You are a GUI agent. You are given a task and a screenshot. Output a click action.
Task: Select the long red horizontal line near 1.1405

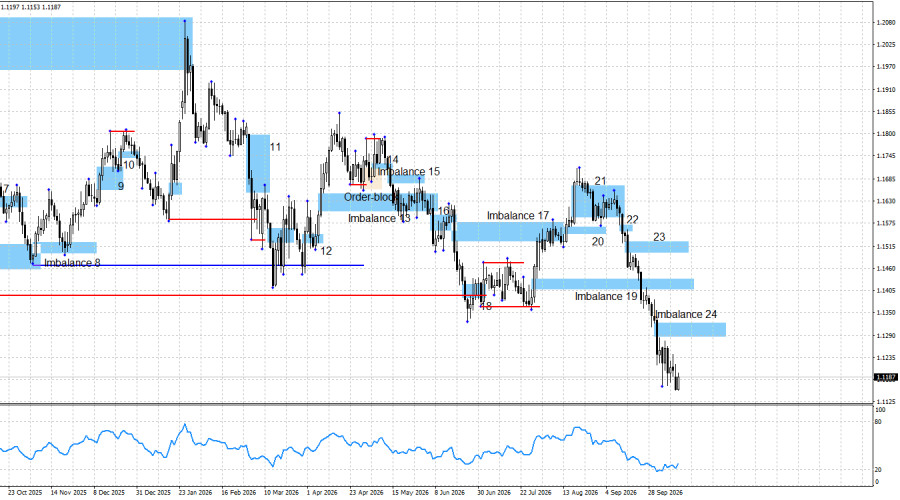(243, 296)
